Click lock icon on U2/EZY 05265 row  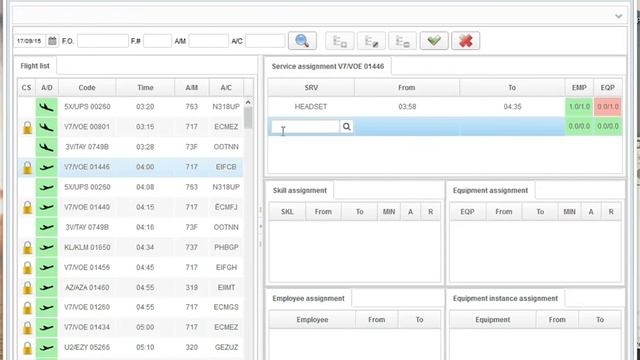tap(27, 347)
